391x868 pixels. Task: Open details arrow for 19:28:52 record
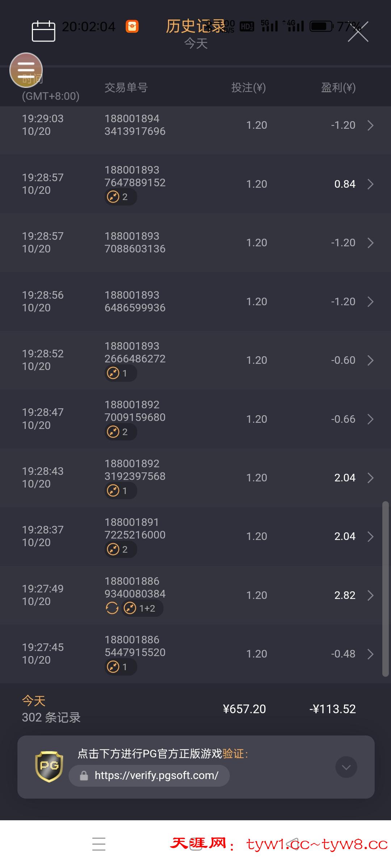(370, 360)
